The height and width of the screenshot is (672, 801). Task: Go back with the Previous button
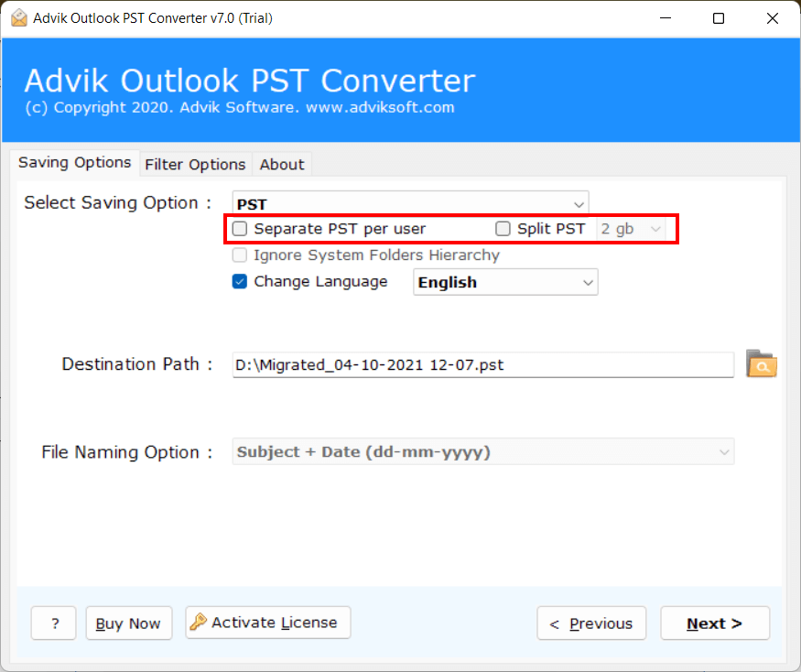tap(591, 623)
